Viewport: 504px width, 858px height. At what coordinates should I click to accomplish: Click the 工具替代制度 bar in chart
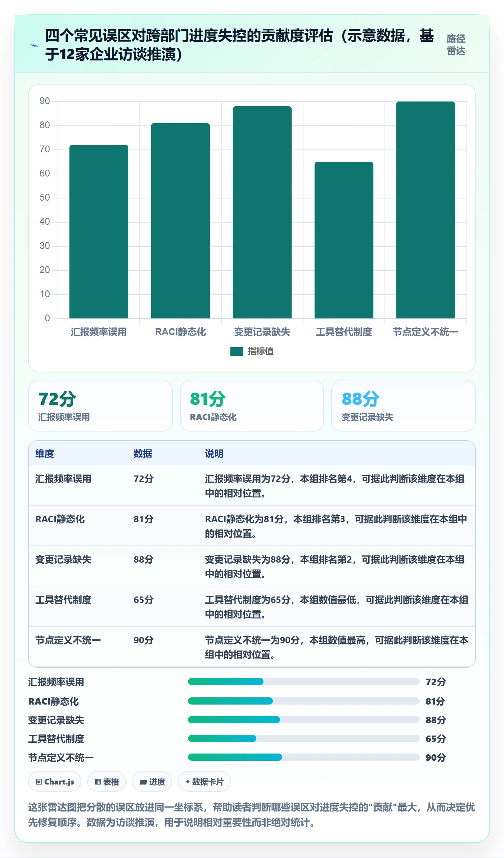tap(344, 240)
